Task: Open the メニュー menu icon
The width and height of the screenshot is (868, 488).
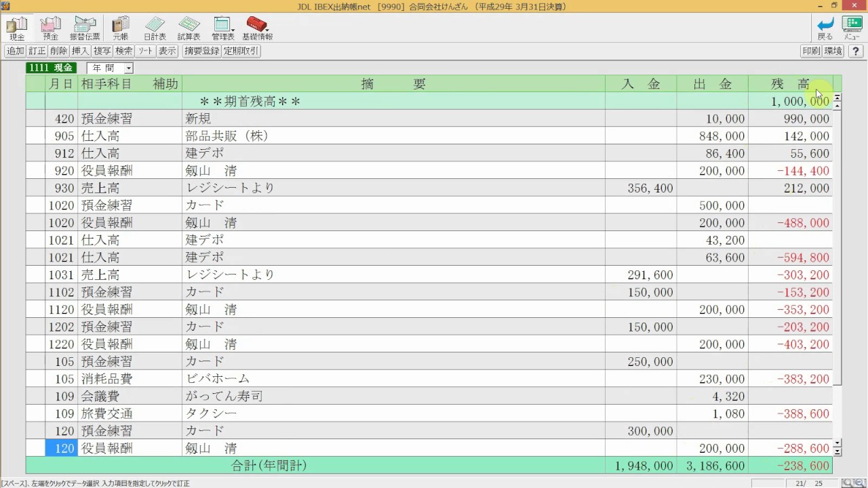Action: [x=852, y=28]
